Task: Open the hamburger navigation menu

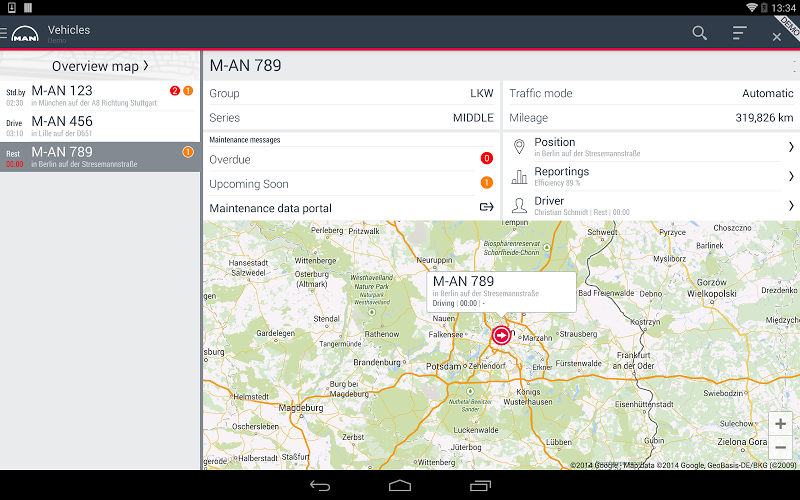Action: [3, 34]
